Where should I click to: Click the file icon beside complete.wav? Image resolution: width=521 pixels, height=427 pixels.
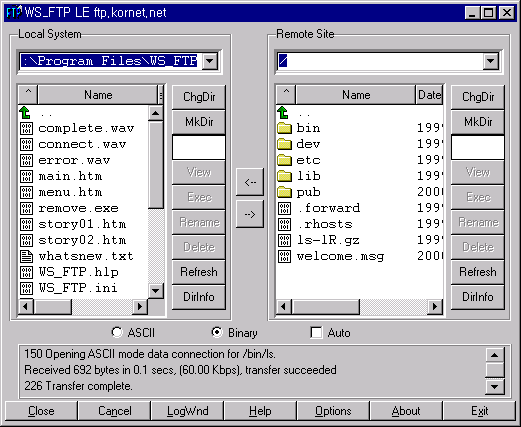26,128
